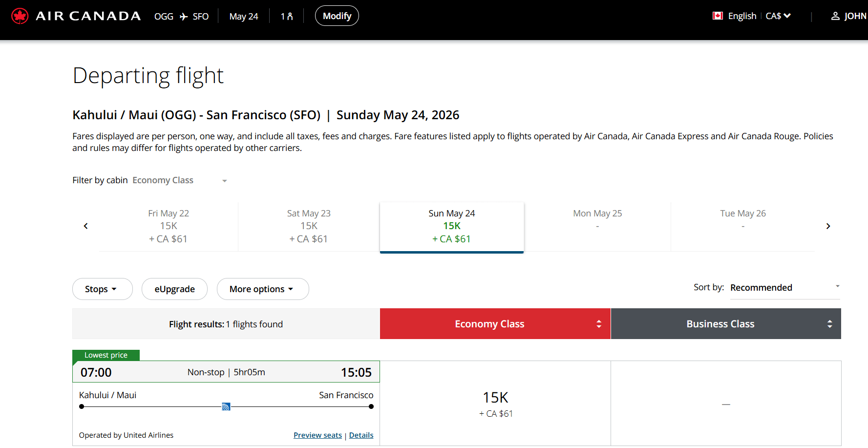Click the Air Canada maple leaf logo
868x448 pixels.
tap(20, 16)
